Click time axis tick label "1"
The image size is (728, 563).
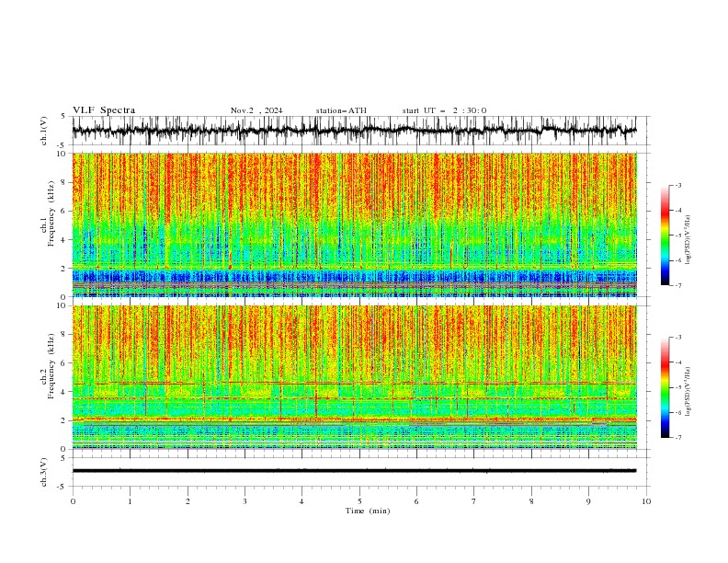coord(130,501)
